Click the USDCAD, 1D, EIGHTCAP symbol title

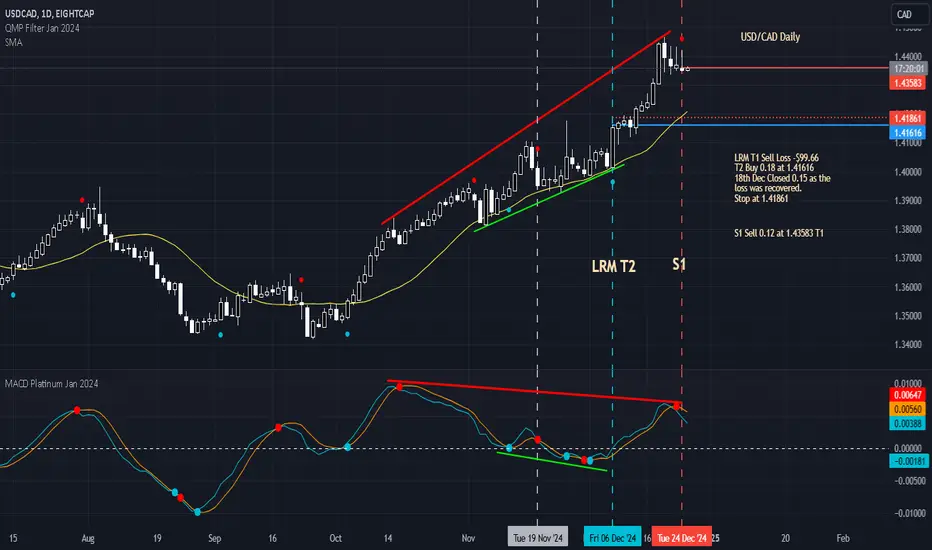49,13
